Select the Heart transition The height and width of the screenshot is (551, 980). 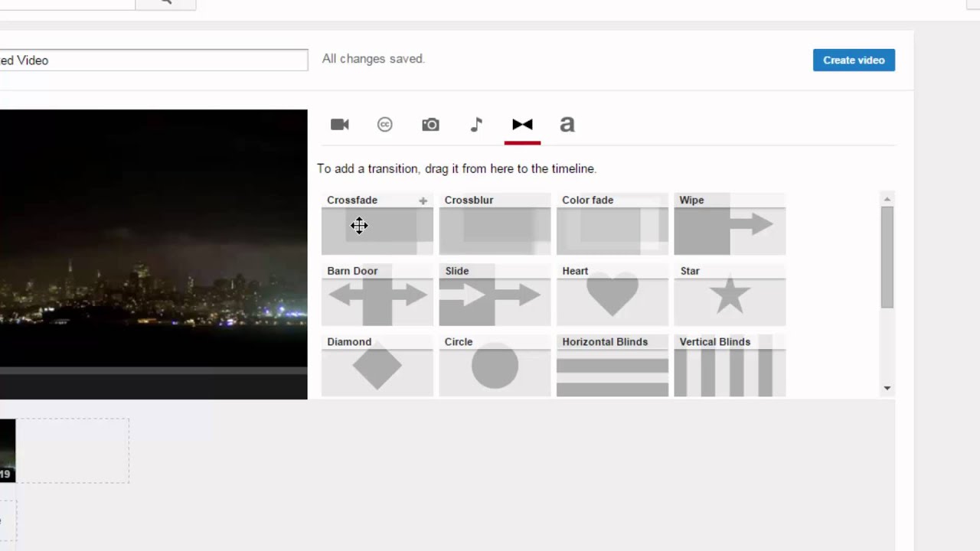[x=612, y=295]
